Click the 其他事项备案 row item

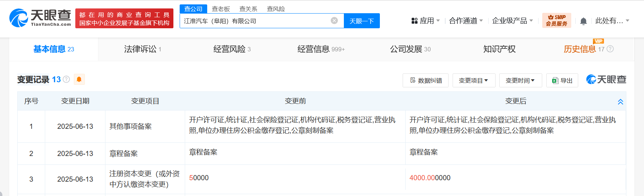coord(130,126)
